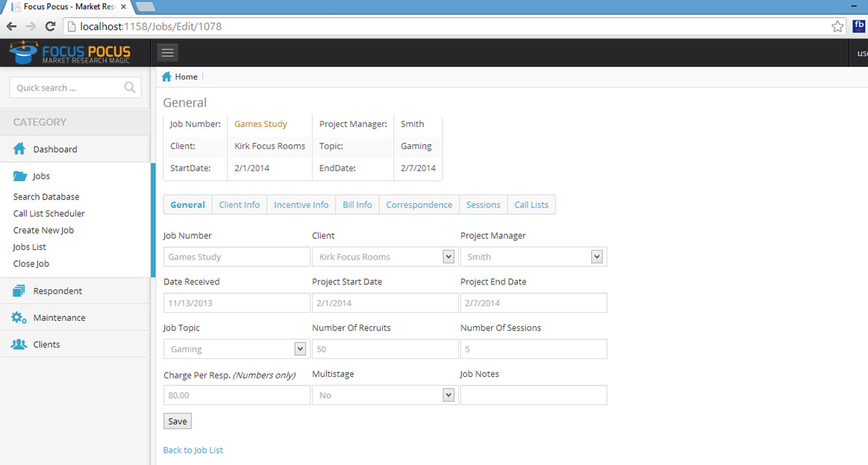The image size is (868, 465).
Task: Click Create New Job in sidebar
Action: point(44,231)
